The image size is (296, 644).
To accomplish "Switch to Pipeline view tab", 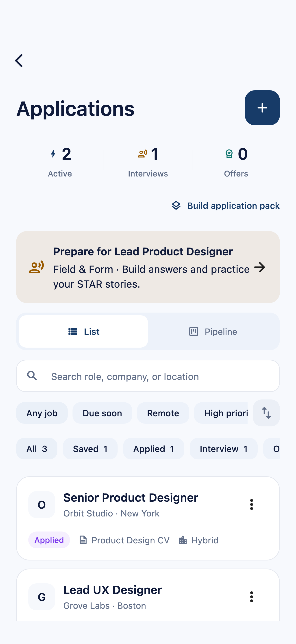I will point(213,331).
